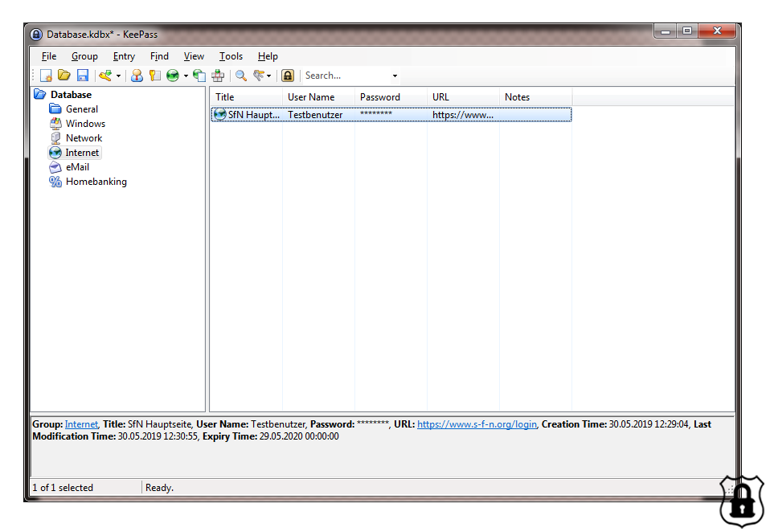Lock the workspace with the padlock icon
This screenshot has width=766, height=532.
coord(288,76)
